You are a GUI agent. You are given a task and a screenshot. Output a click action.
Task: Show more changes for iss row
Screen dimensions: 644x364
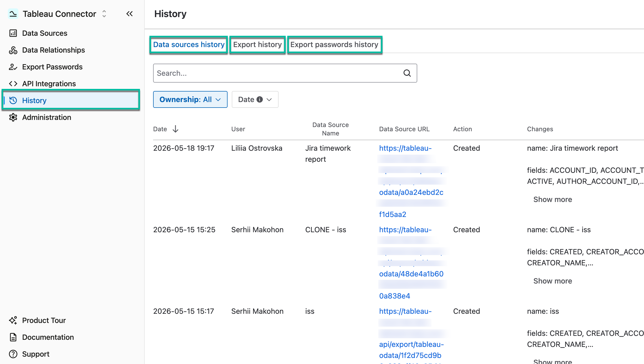(552, 361)
